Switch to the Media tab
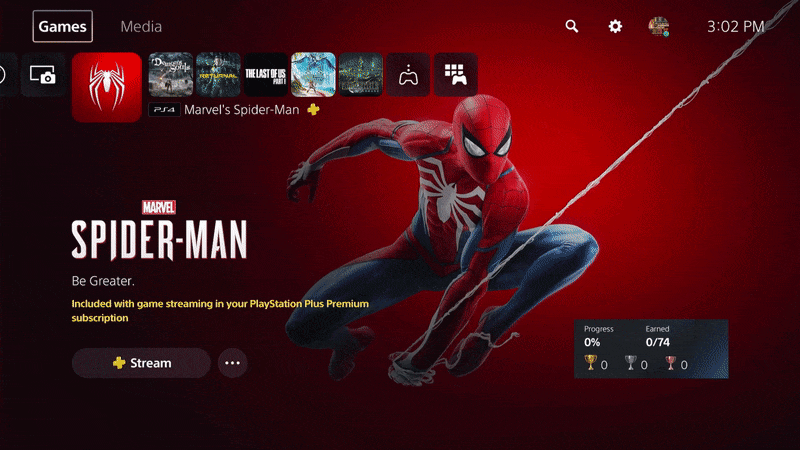The height and width of the screenshot is (450, 800). 141,27
